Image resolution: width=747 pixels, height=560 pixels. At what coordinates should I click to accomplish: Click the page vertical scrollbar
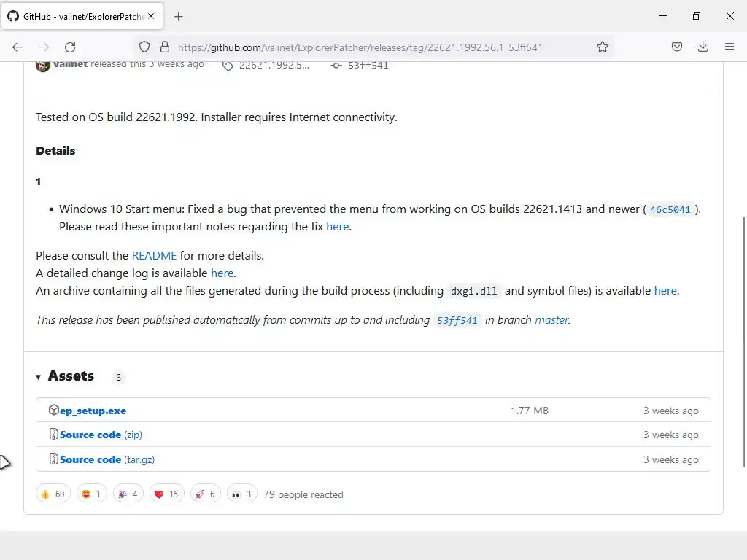pyautogui.click(x=743, y=341)
